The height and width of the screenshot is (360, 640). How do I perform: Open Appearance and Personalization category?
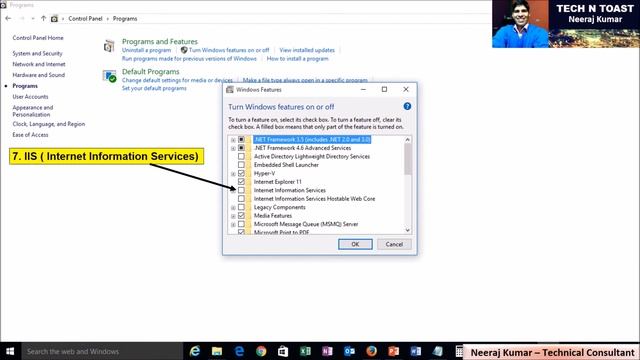[33, 111]
